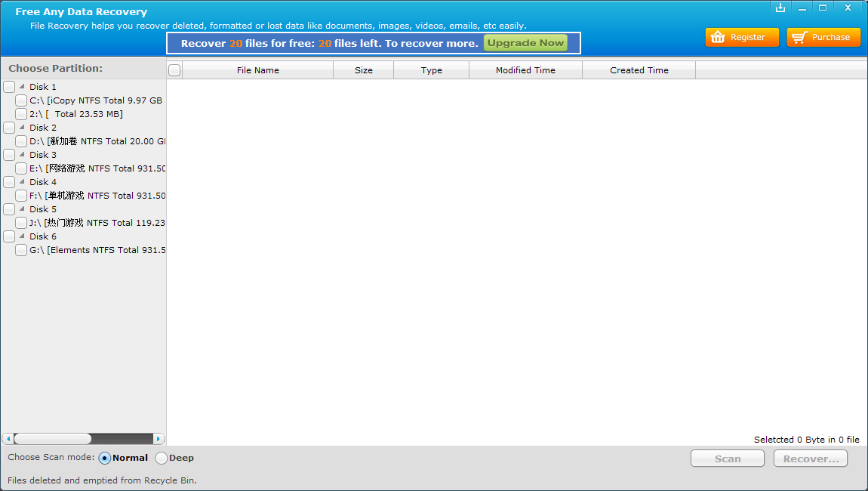Check the G:\ Elements partition under Disk 6
868x491 pixels.
click(x=21, y=249)
